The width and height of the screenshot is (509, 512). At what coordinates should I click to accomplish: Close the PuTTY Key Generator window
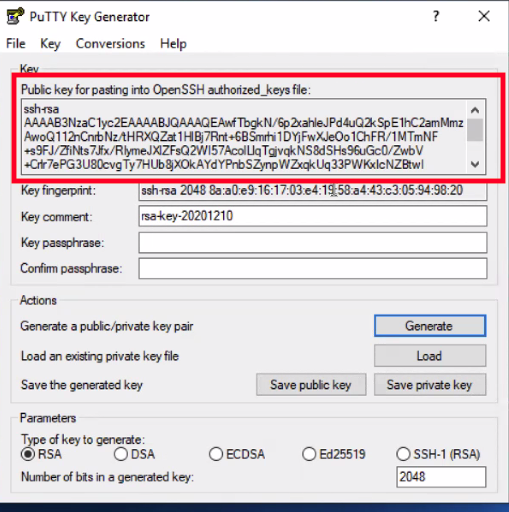tap(484, 16)
